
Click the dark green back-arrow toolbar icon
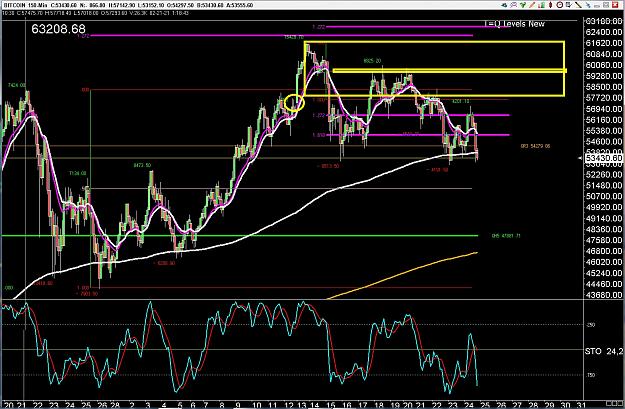(504, 5)
